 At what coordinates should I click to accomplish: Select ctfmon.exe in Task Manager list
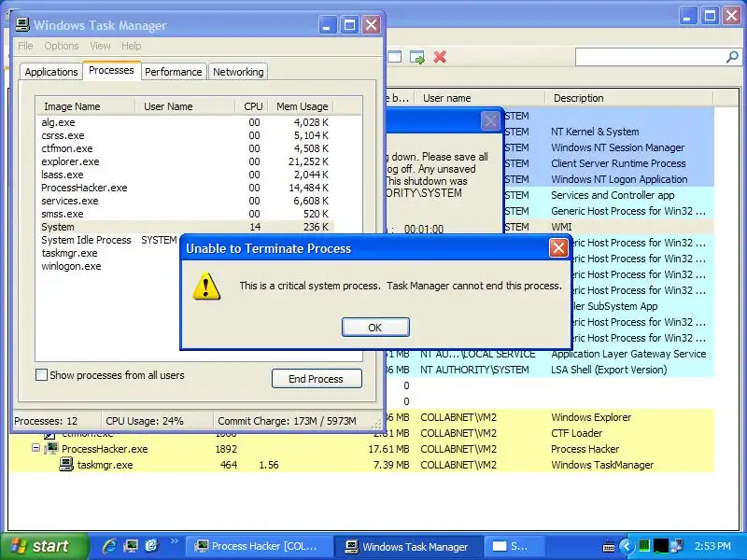point(185,148)
